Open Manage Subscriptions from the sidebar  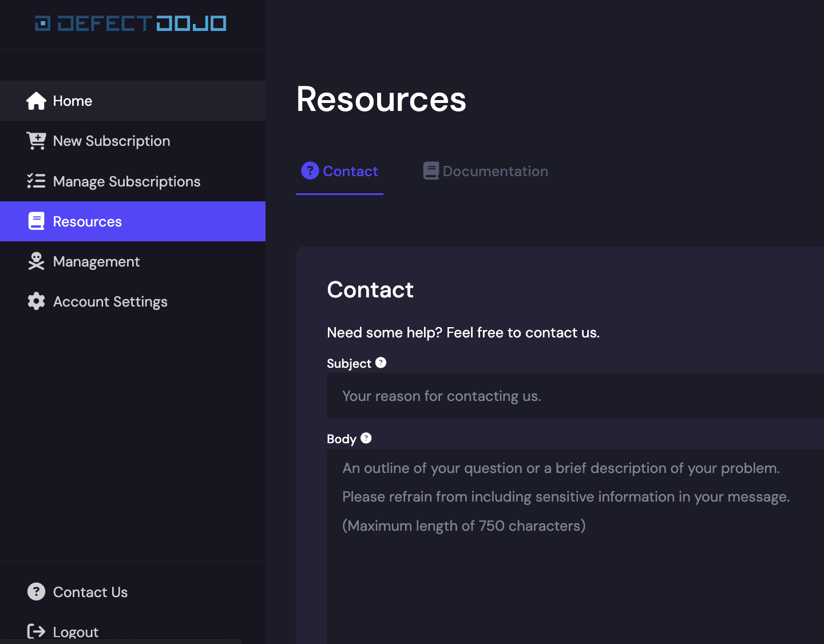click(x=126, y=181)
